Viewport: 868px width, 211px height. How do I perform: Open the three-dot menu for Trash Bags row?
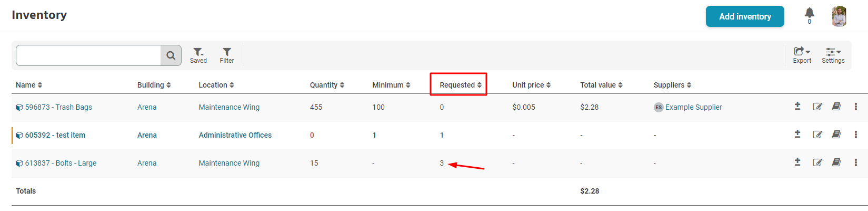(856, 107)
